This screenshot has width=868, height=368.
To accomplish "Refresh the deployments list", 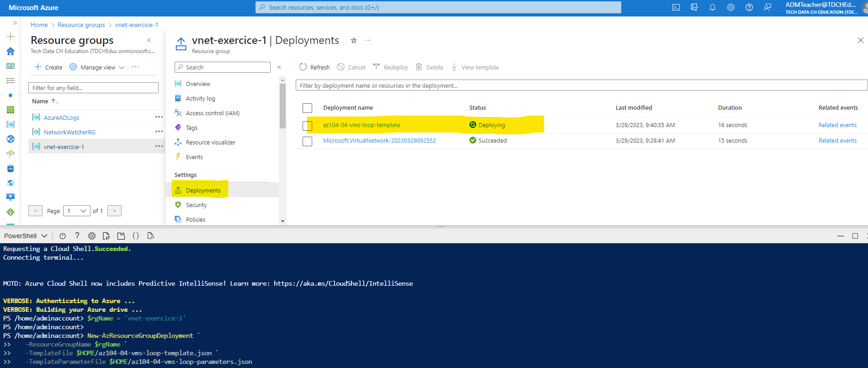I will tap(314, 67).
